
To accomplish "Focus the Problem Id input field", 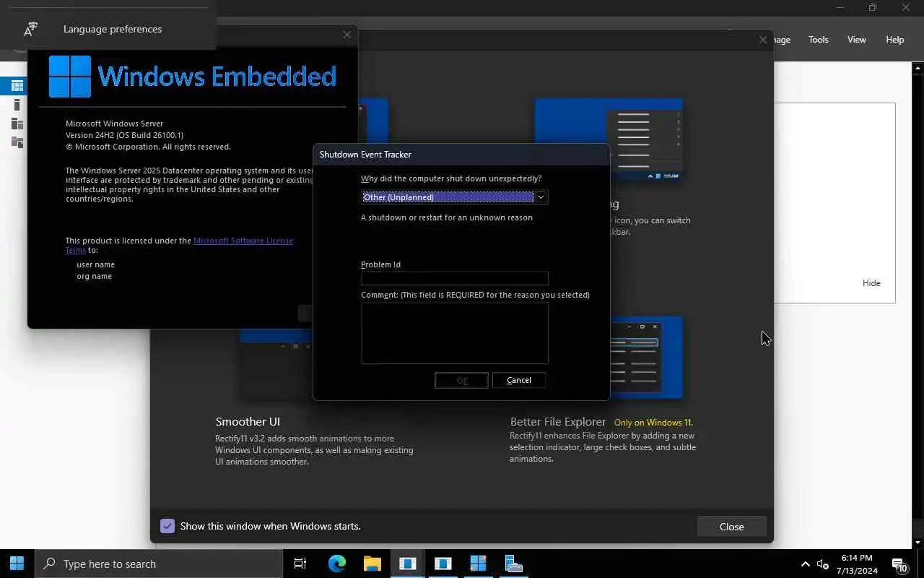I will [454, 278].
